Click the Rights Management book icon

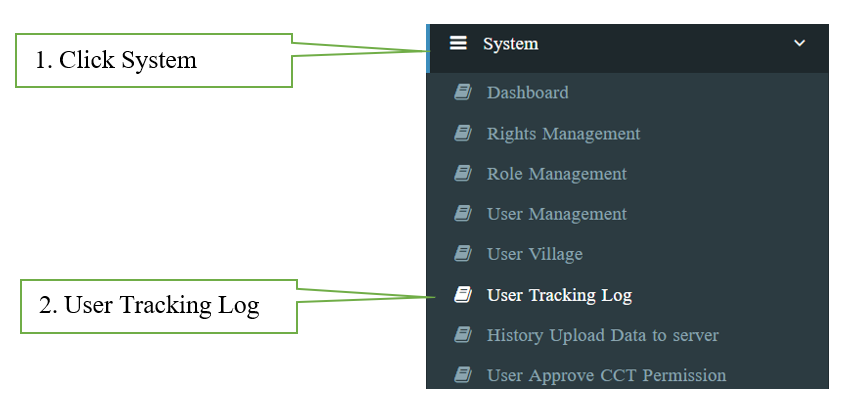462,133
